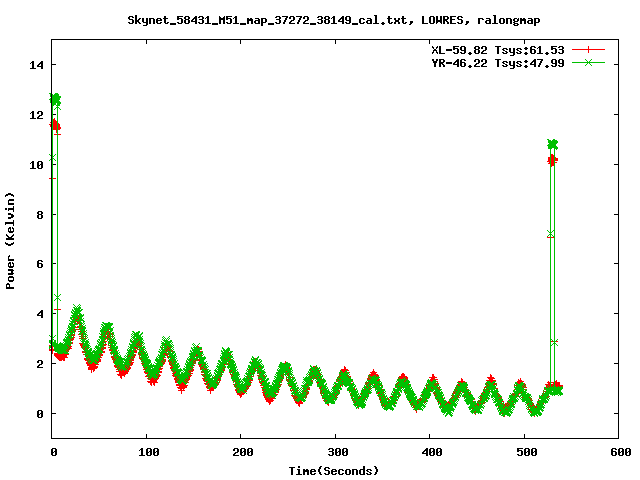Click the y-axis tick label 12

click(37, 115)
